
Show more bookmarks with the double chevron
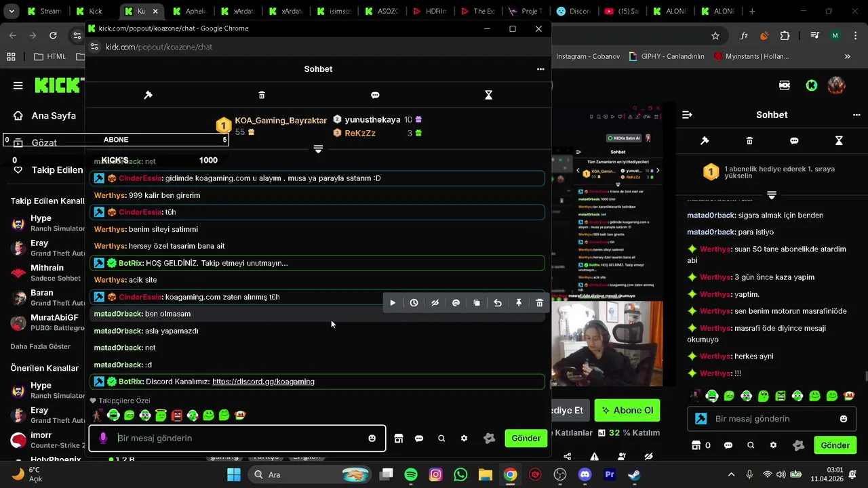point(847,57)
